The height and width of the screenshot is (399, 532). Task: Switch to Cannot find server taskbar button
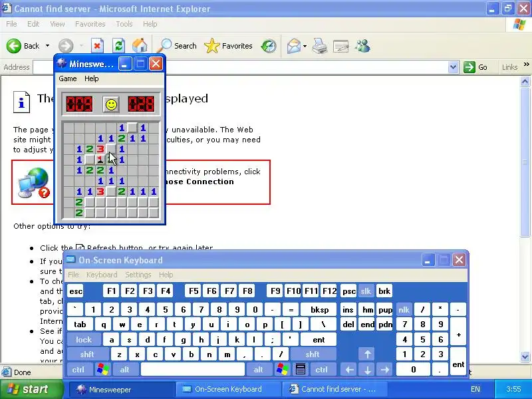click(x=334, y=390)
